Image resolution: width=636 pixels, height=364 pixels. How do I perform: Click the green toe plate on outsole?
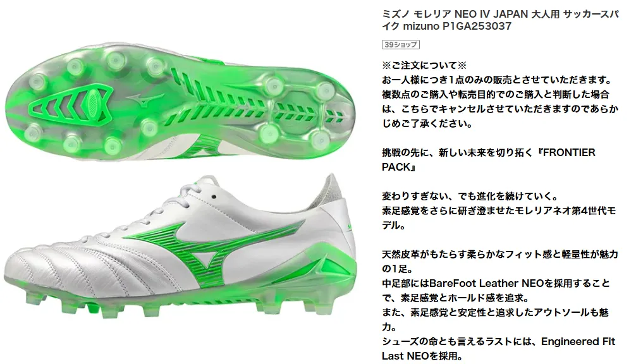point(70,104)
